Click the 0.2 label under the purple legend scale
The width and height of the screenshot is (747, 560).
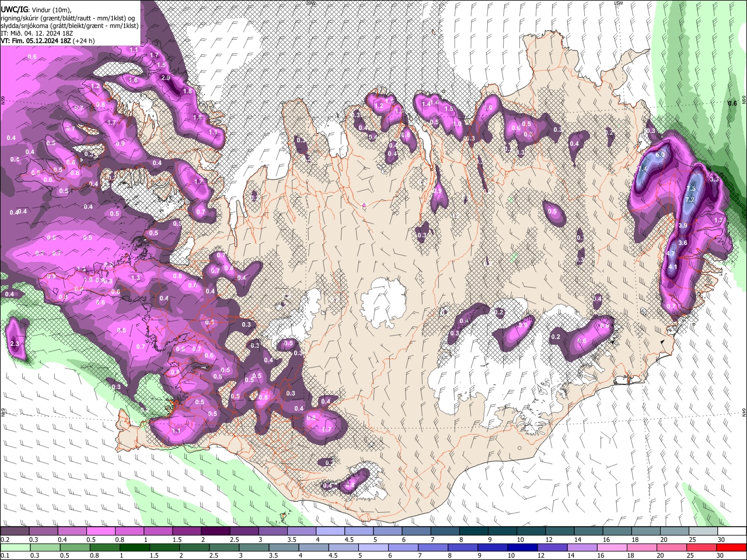tap(5, 540)
